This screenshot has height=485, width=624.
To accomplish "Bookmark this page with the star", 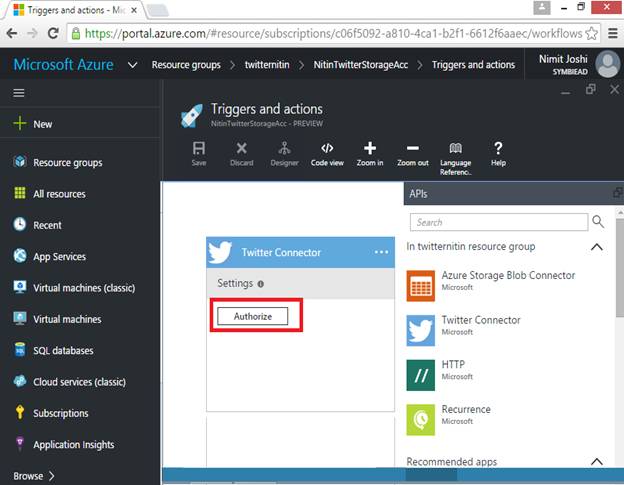I will point(592,33).
